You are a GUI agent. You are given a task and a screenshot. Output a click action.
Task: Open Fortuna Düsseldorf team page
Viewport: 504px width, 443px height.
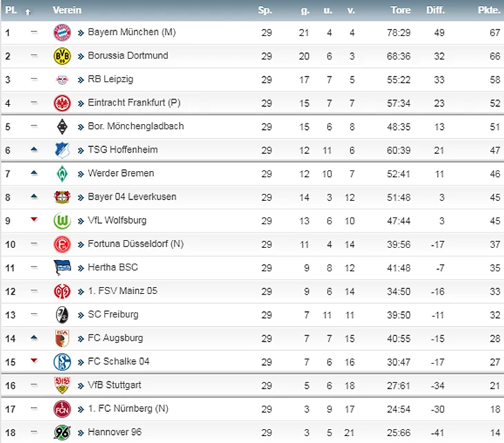click(x=134, y=244)
